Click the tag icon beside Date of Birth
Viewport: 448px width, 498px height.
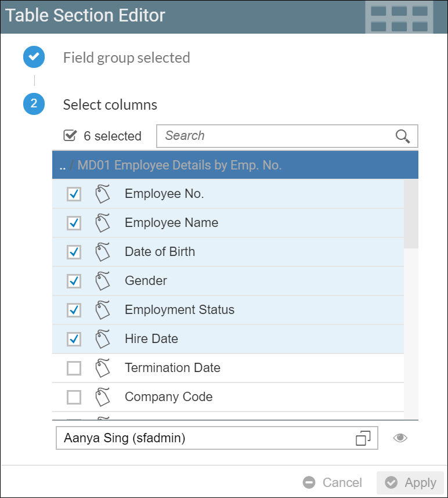(103, 252)
